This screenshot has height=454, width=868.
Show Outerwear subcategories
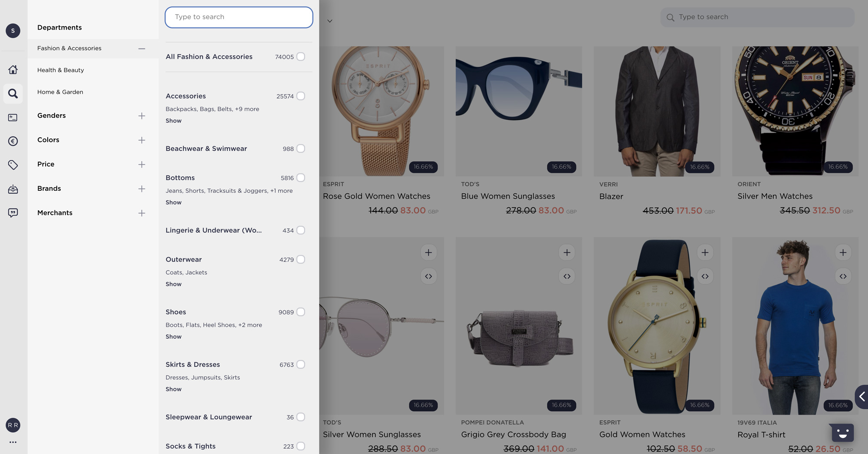click(x=174, y=284)
